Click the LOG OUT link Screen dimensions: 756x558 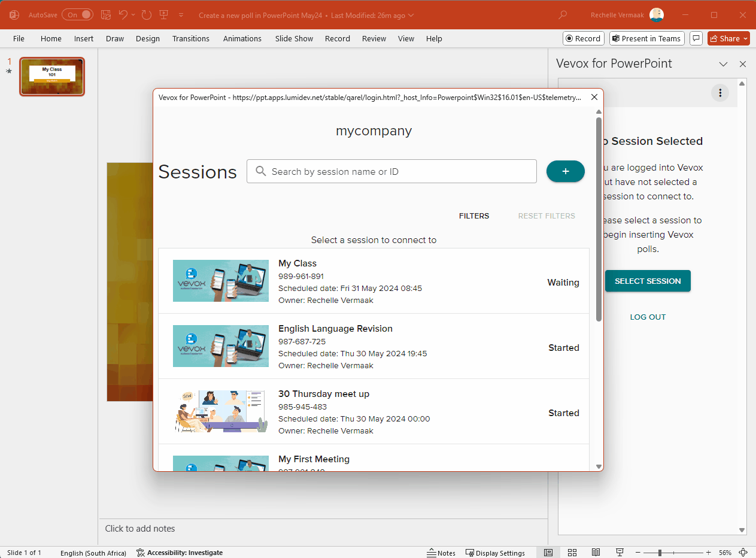pos(648,317)
